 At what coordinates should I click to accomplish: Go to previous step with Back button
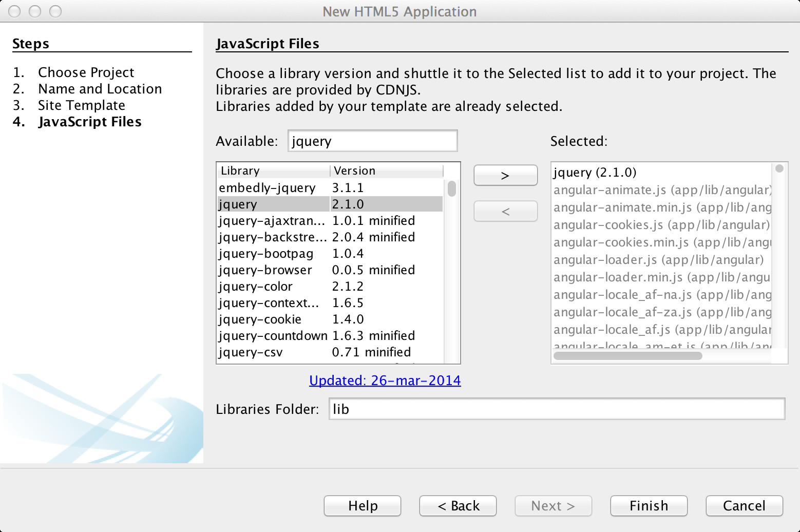click(458, 506)
